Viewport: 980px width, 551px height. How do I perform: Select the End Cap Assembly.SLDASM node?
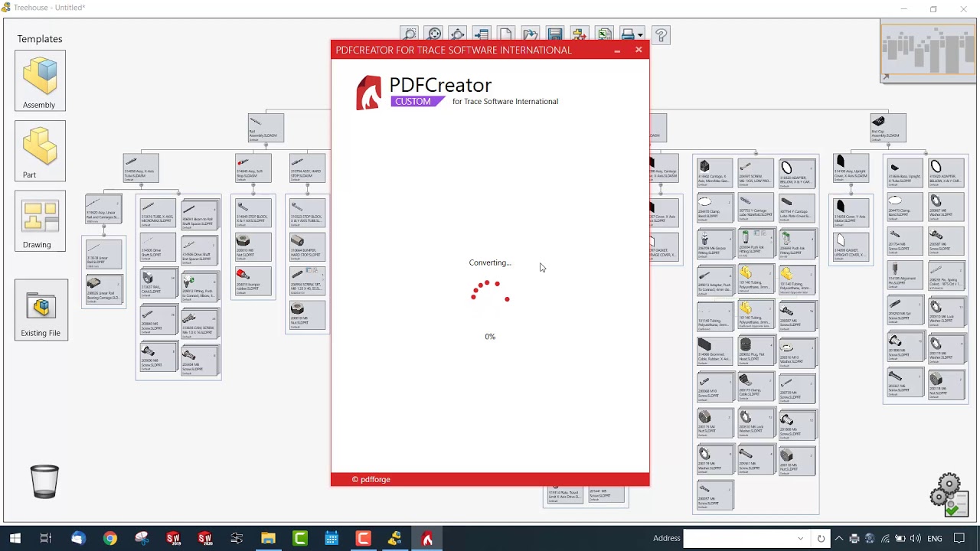click(888, 128)
